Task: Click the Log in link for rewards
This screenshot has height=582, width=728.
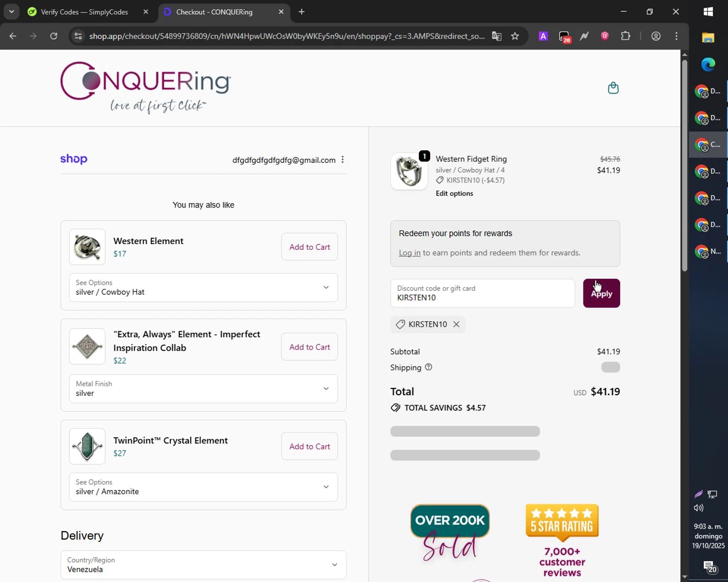Action: 410,253
